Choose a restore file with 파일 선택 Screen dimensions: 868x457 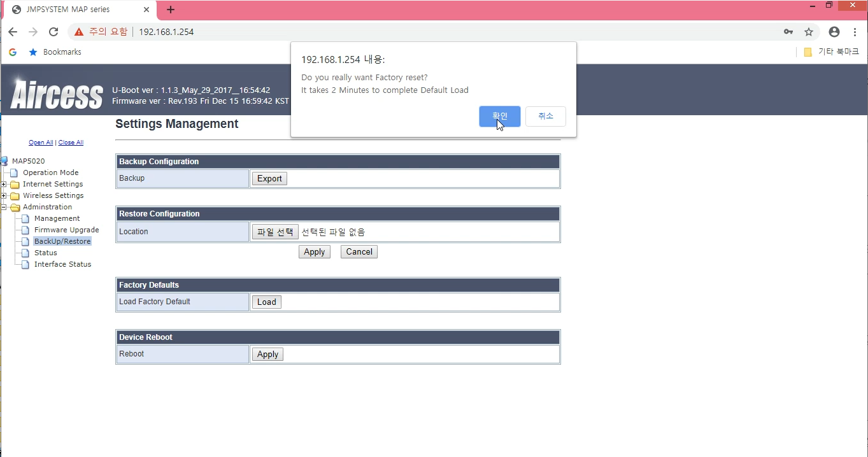tap(275, 232)
